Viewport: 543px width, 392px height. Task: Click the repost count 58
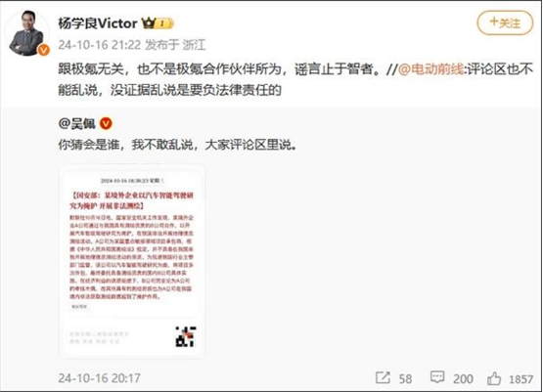[405, 379]
